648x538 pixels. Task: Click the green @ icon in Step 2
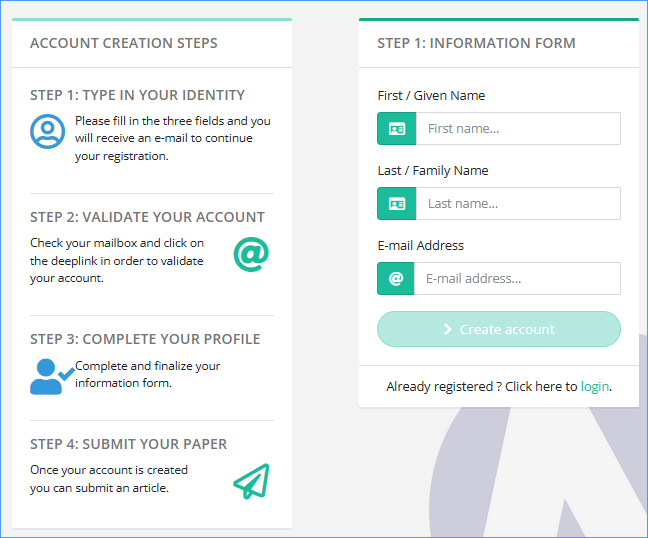(x=251, y=254)
